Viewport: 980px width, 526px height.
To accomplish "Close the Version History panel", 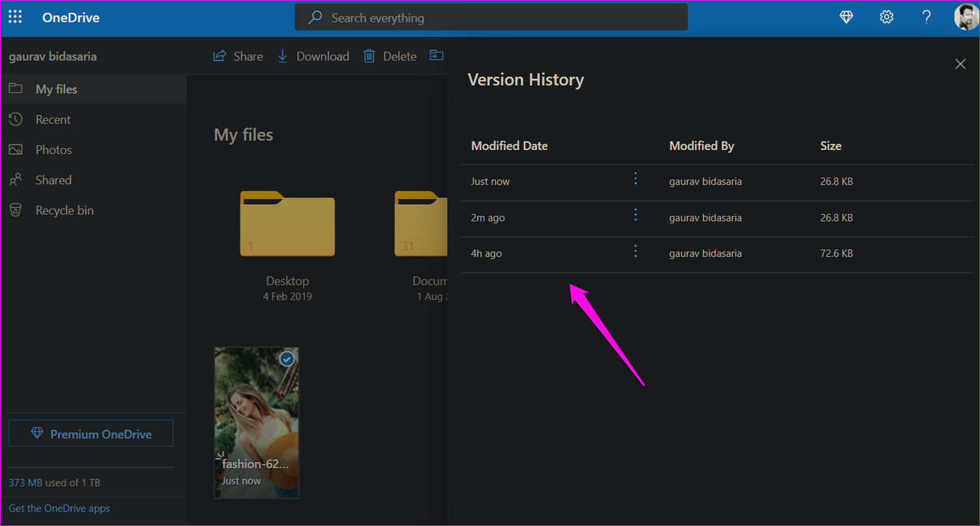I will (960, 64).
